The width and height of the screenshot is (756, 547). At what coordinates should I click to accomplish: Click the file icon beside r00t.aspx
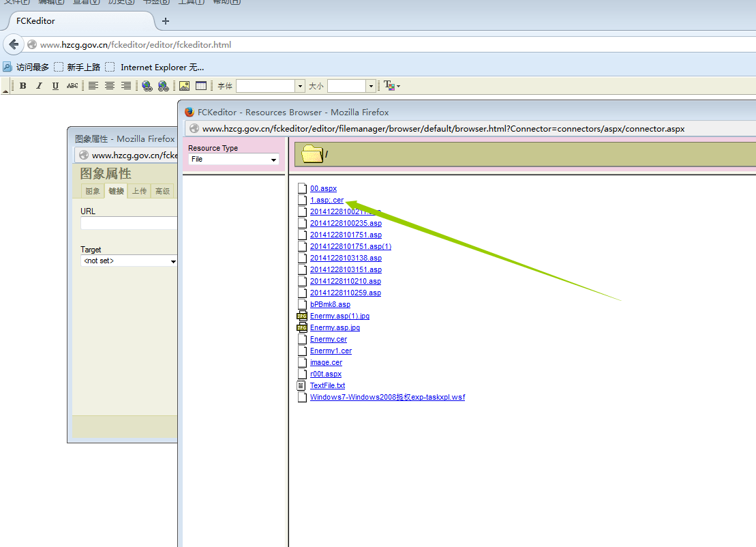coord(302,373)
